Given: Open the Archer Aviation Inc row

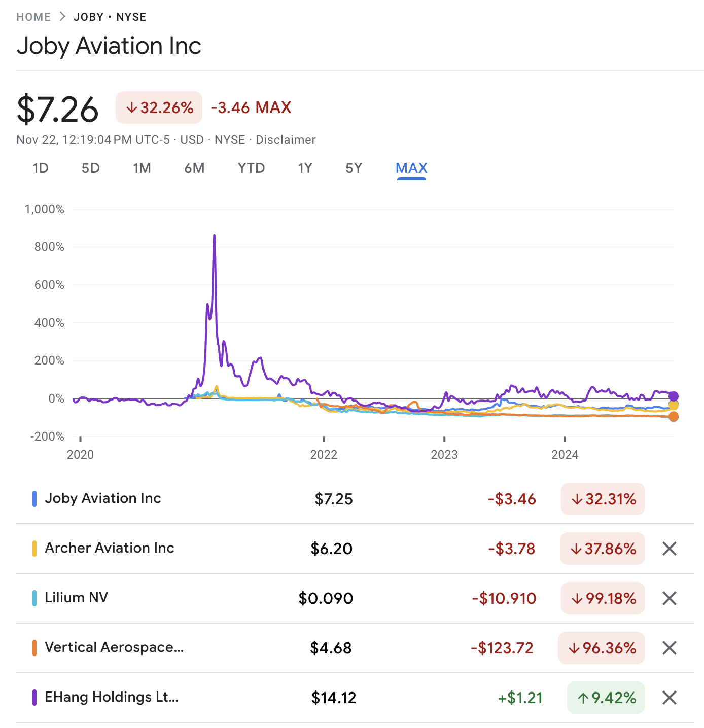Looking at the screenshot, I should click(x=355, y=549).
